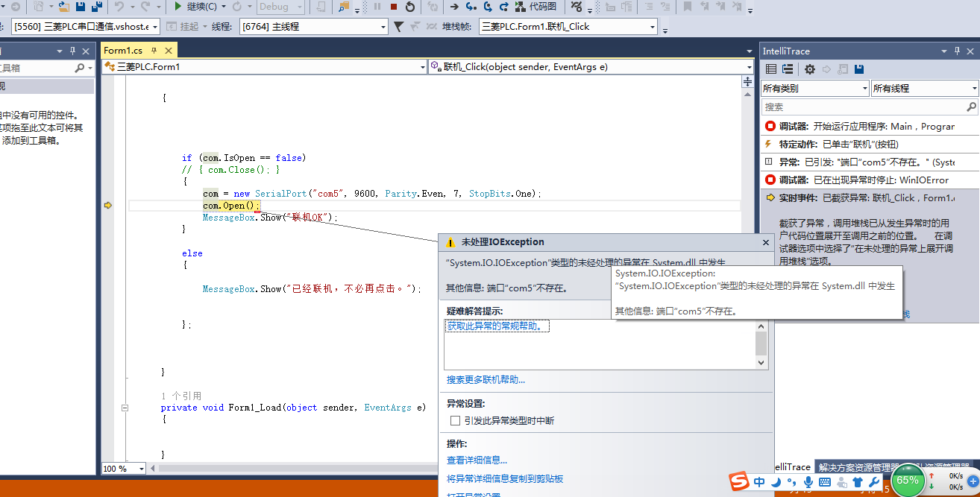The image size is (980, 497).
Task: Select the 异常: 已引发 端口com5不存在 event
Action: click(x=869, y=162)
